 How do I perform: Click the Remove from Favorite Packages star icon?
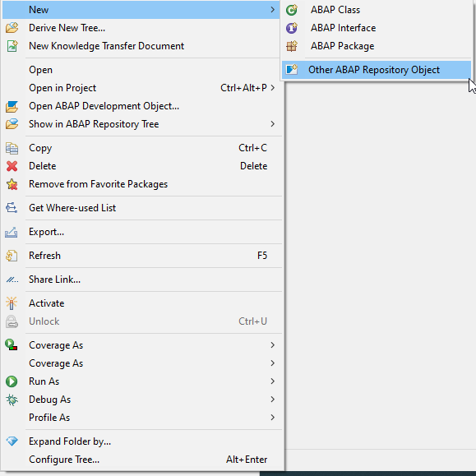(12, 184)
